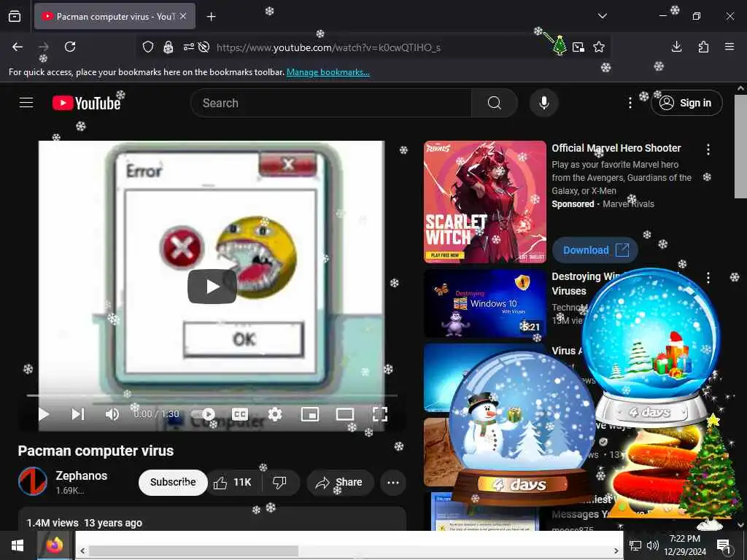Screen dimensions: 747x560
Task: Open Firefox View in the tab bar
Action: pyautogui.click(x=15, y=16)
